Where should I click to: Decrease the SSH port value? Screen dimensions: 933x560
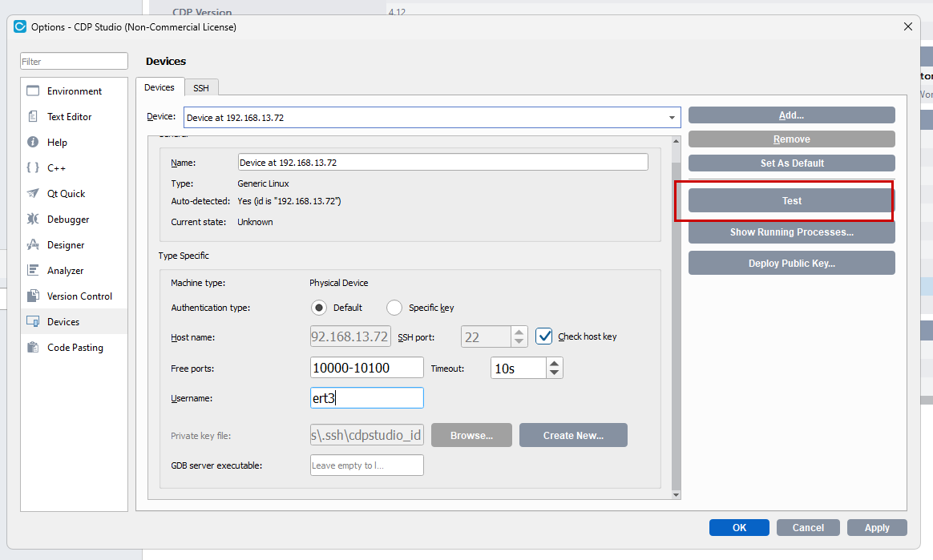click(x=519, y=341)
